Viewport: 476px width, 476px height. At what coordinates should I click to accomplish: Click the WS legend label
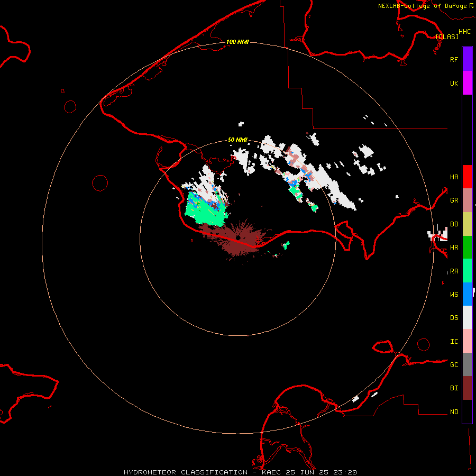tap(454, 294)
